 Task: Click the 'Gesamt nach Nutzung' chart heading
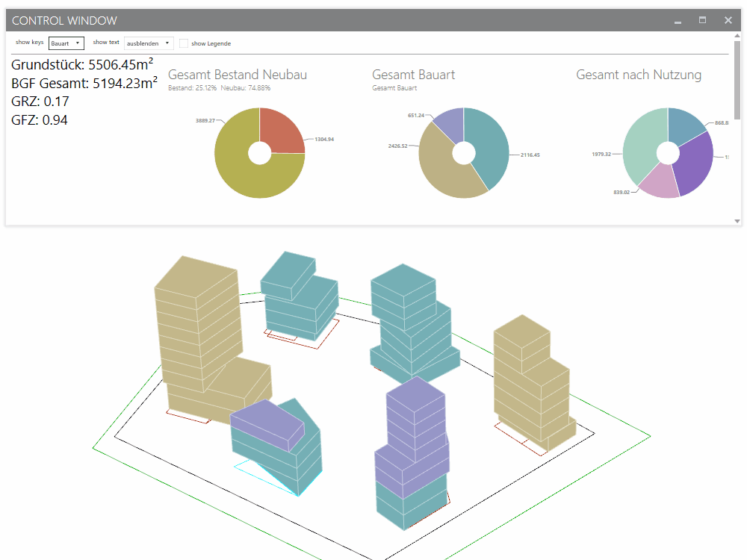coord(638,75)
